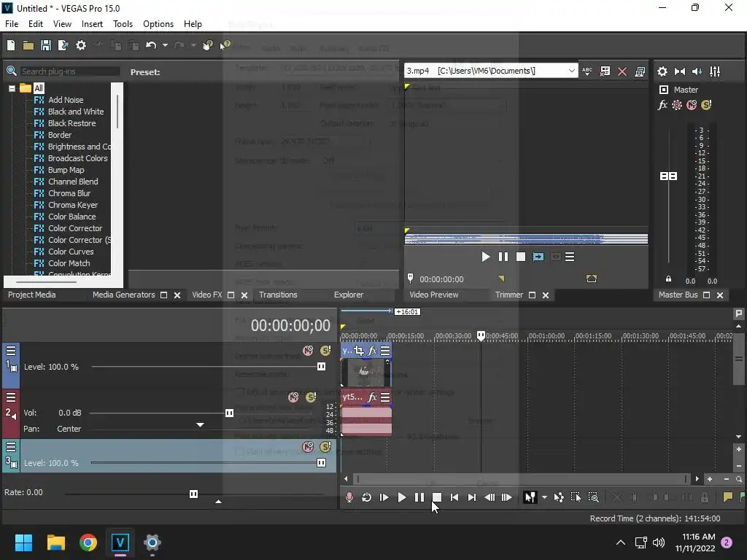This screenshot has height=560, width=747.
Task: Solo audio track 2
Action: point(311,397)
